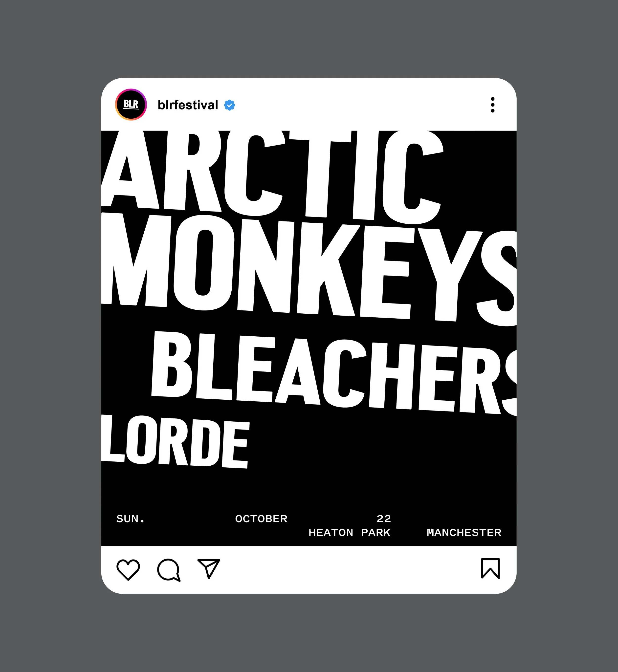
Task: Save the post with the bookmark icon
Action: pyautogui.click(x=490, y=568)
